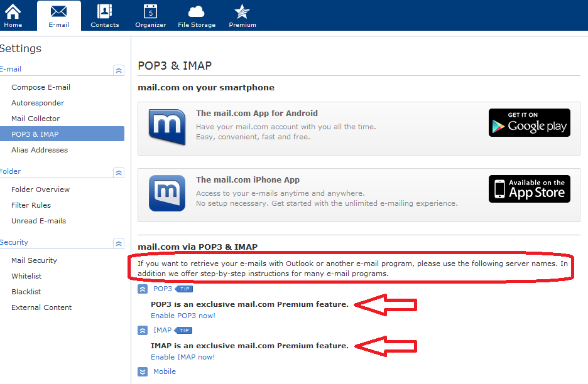Open Filter Rules settings
Screen dimensions: 588x384
point(31,205)
